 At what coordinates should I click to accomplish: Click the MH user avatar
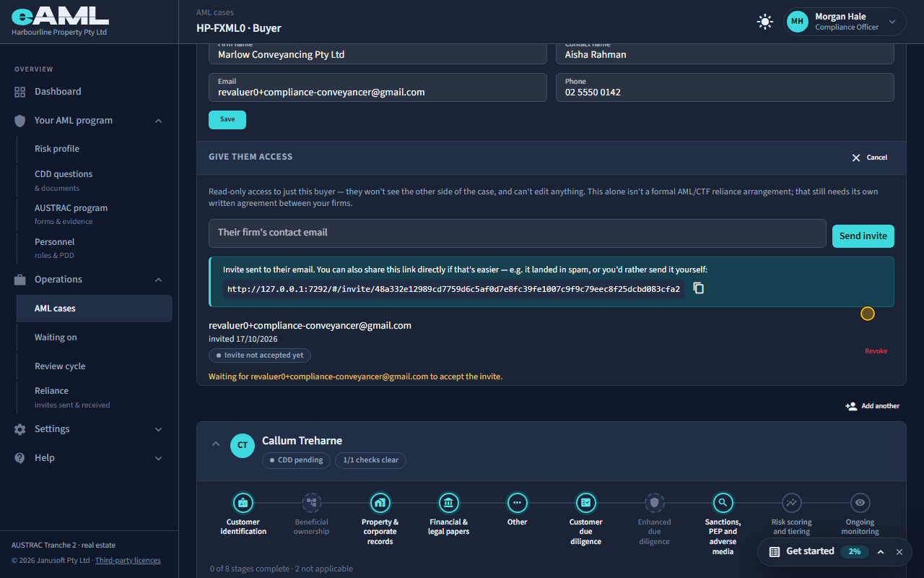pyautogui.click(x=798, y=22)
